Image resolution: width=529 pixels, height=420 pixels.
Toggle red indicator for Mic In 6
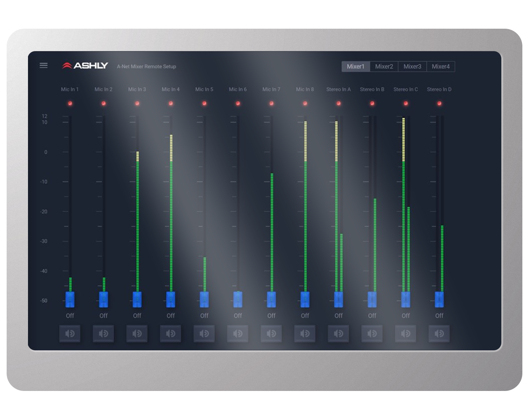click(x=238, y=103)
